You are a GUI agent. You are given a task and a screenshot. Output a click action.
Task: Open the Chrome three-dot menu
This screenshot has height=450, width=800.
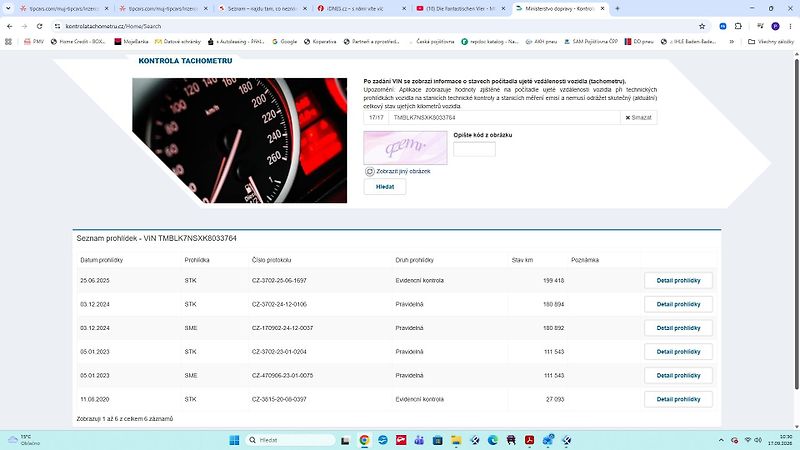[791, 26]
